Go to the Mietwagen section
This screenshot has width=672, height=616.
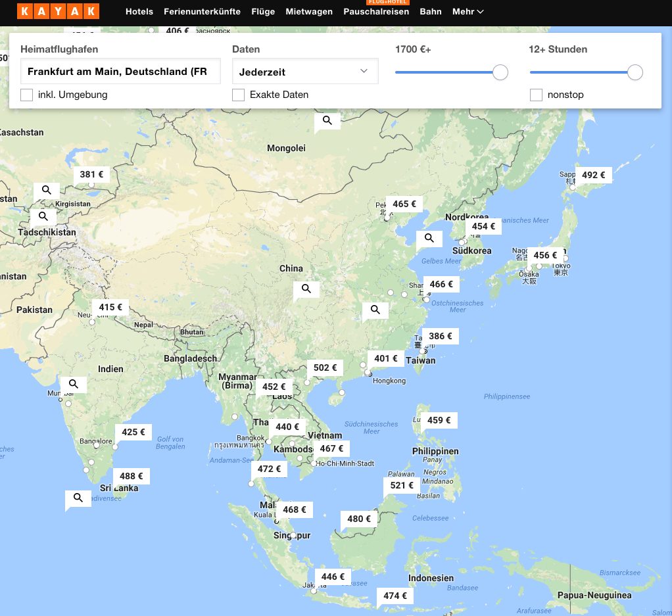[x=309, y=12]
